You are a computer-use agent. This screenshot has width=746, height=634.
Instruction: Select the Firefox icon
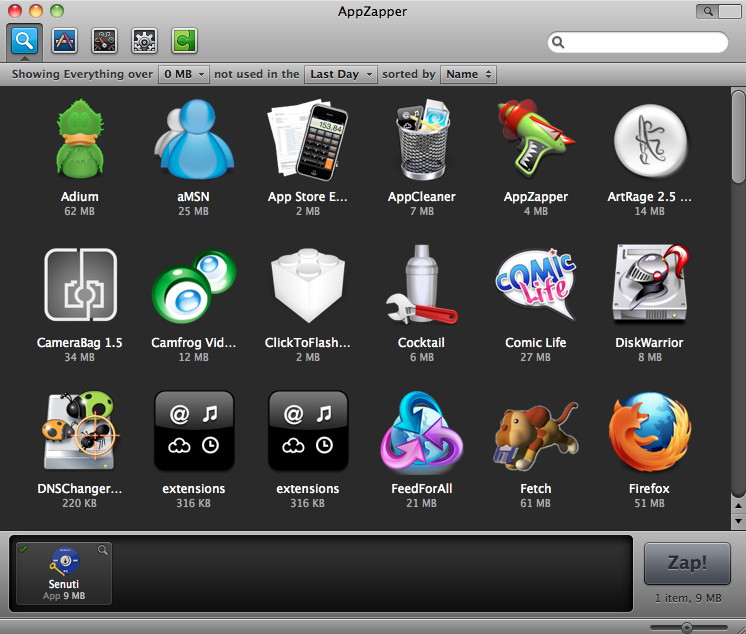click(x=650, y=431)
